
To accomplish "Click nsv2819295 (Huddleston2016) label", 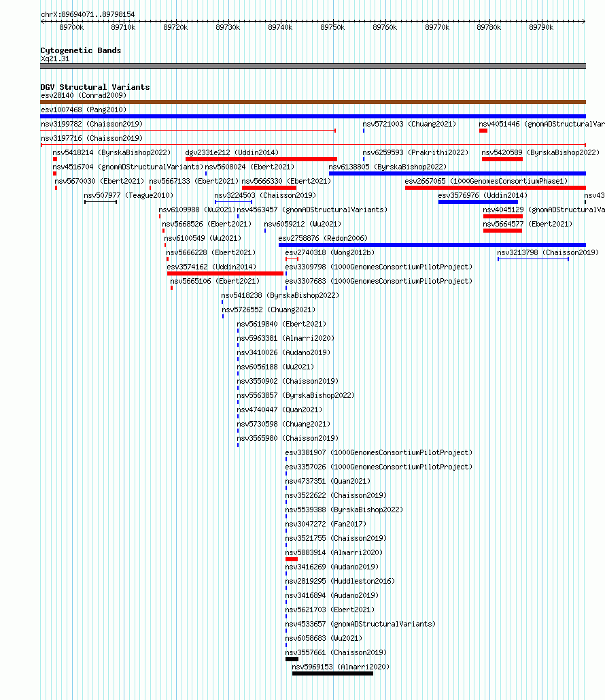I will click(340, 581).
